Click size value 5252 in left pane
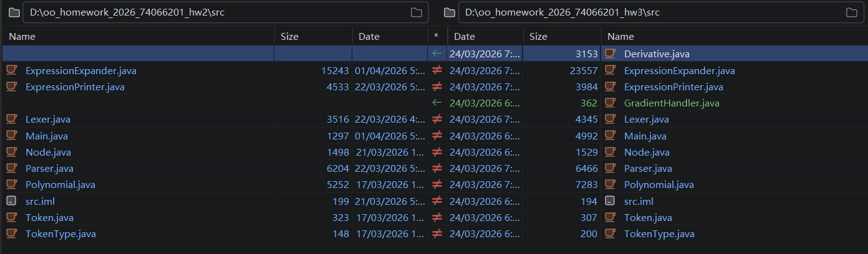Image resolution: width=868 pixels, height=254 pixels. pyautogui.click(x=337, y=185)
